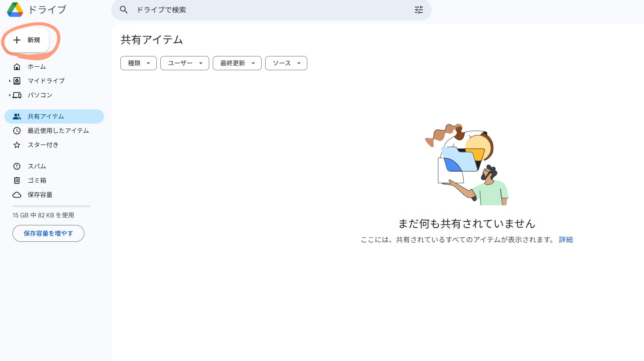The height and width of the screenshot is (361, 644).
Task: Click the 保存容量を増やす button
Action: [x=48, y=233]
